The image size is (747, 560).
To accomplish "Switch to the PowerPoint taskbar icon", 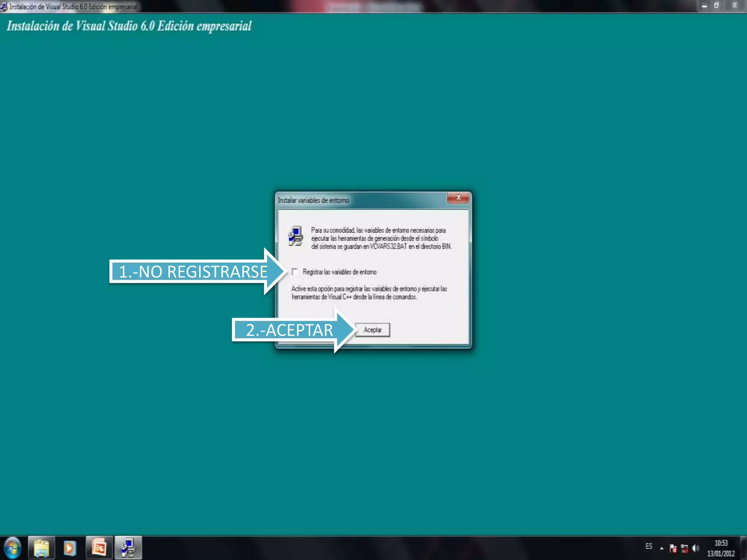I will (x=99, y=548).
